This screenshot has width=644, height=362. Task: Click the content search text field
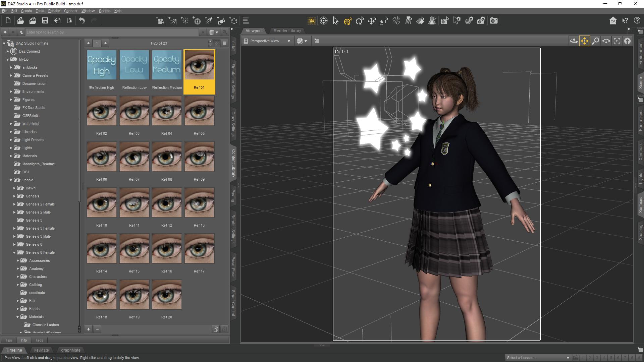point(112,32)
